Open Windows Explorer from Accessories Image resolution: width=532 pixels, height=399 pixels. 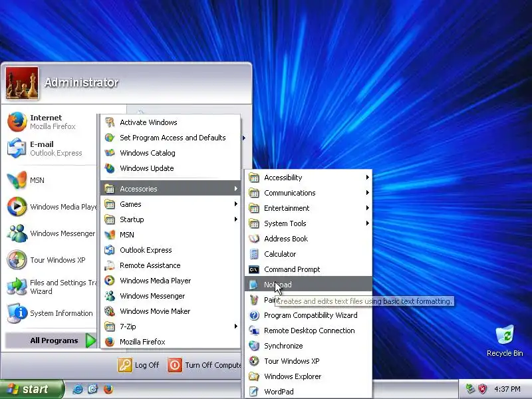(309, 376)
